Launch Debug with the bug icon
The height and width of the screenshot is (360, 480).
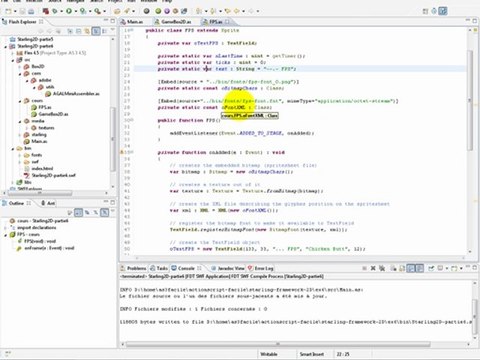[54, 11]
